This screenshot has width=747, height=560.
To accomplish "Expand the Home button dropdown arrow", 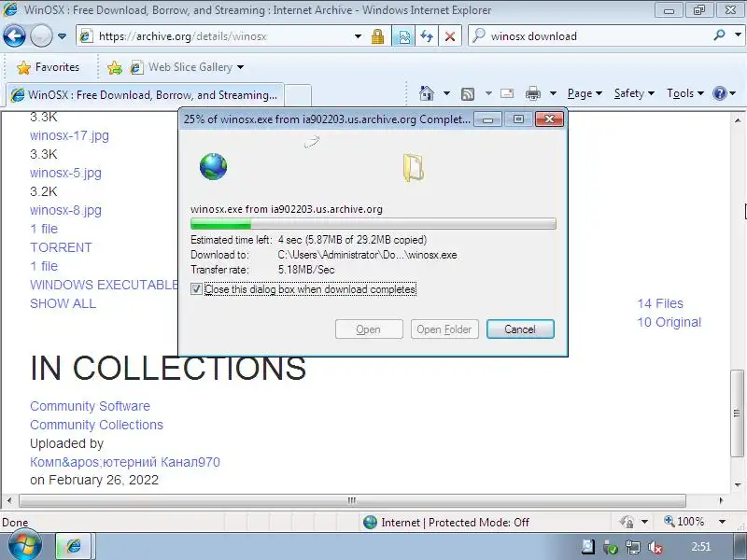I will point(446,93).
